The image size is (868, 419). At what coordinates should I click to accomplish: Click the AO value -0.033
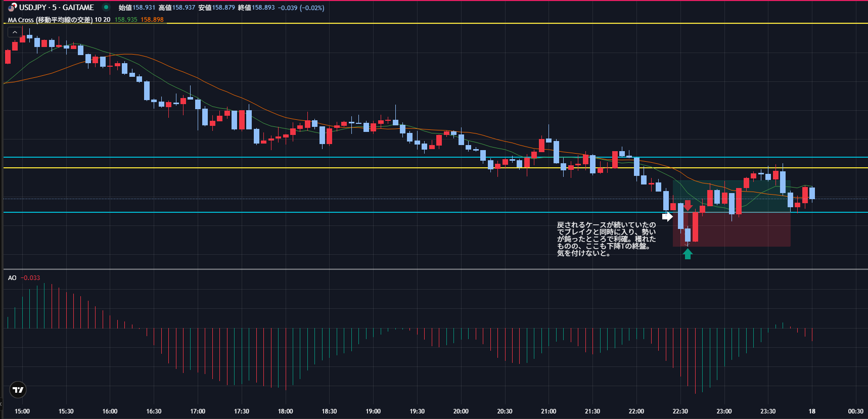pyautogui.click(x=30, y=278)
